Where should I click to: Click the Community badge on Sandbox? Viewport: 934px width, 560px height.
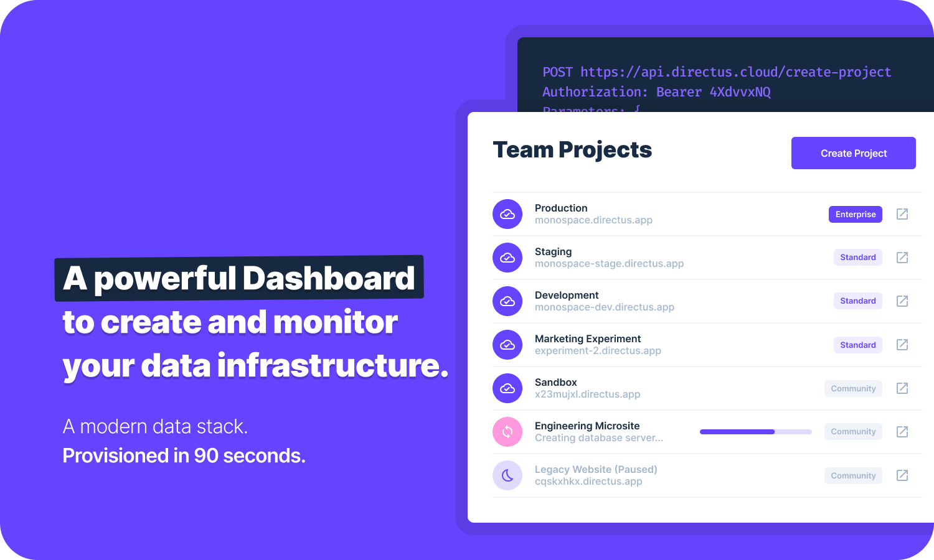click(x=853, y=388)
